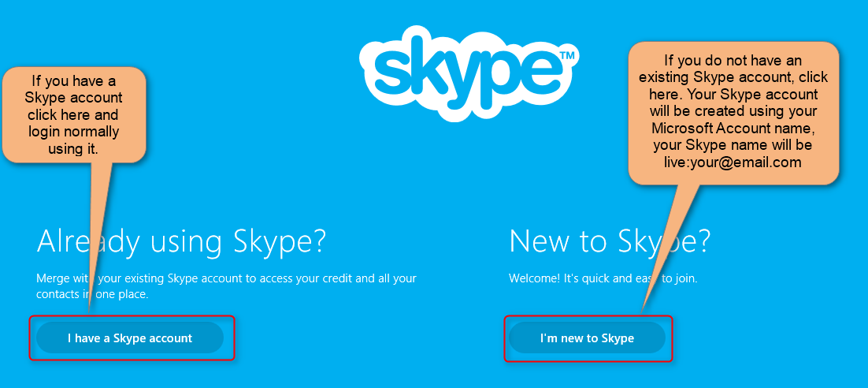Click the 'I have a Skype account' button
This screenshot has width=868, height=388.
129,338
